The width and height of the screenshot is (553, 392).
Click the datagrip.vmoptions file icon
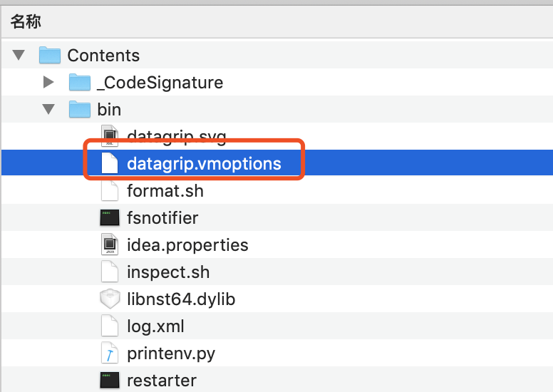(109, 163)
